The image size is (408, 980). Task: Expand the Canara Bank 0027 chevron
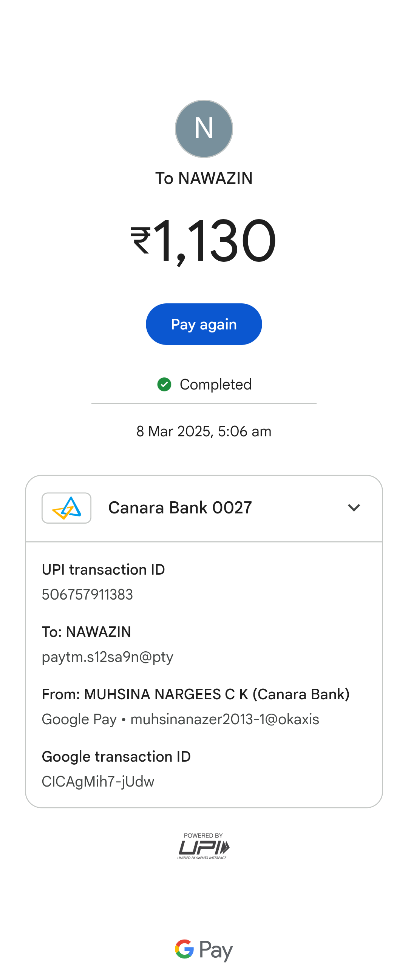click(354, 508)
